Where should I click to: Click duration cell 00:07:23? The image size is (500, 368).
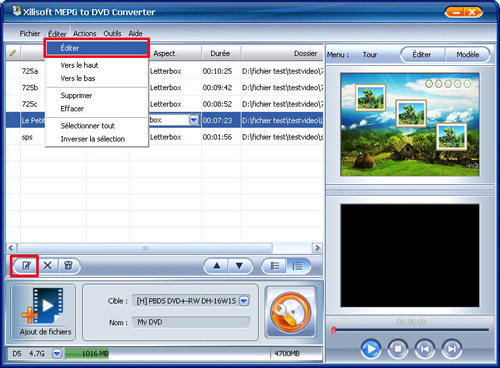[217, 120]
